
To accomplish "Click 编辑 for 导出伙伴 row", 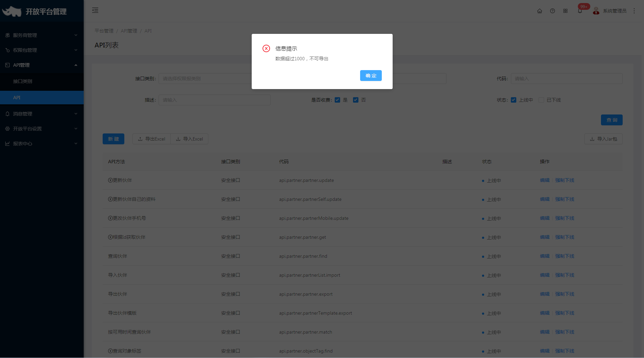I will [545, 294].
